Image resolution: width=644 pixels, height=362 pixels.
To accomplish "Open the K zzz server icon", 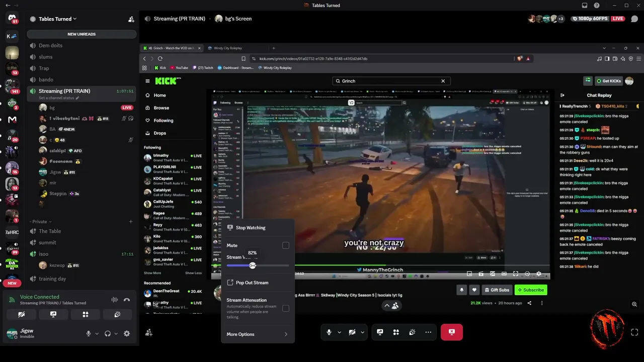I will click(x=12, y=36).
